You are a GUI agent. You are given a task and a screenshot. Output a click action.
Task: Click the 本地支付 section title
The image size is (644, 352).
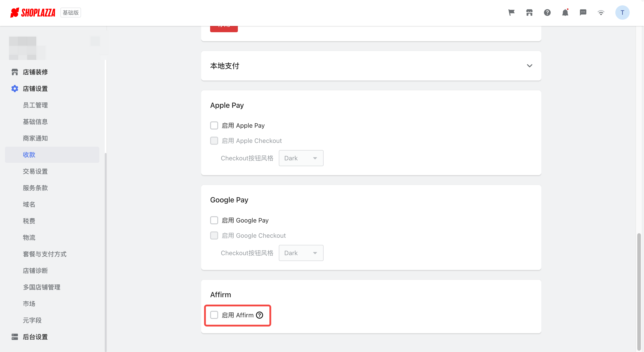[x=224, y=66]
